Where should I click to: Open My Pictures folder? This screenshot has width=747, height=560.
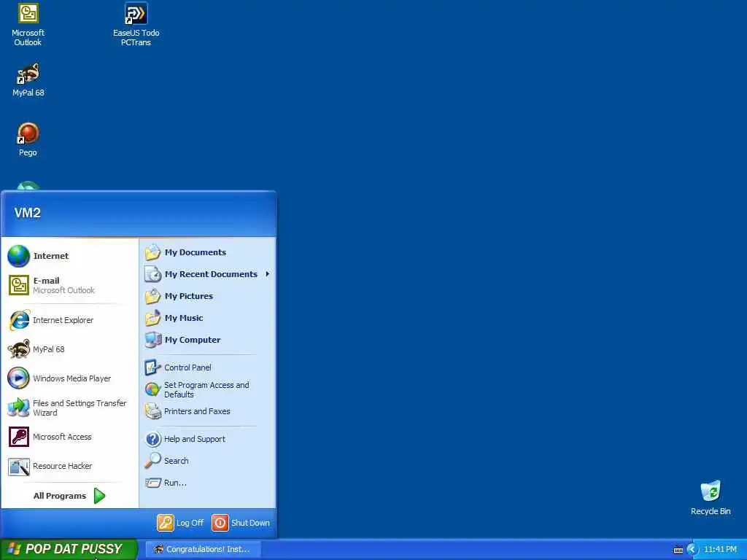[206, 296]
